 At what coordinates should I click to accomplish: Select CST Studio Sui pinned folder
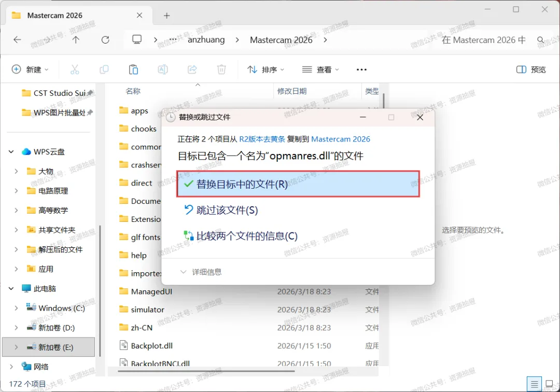pos(57,93)
